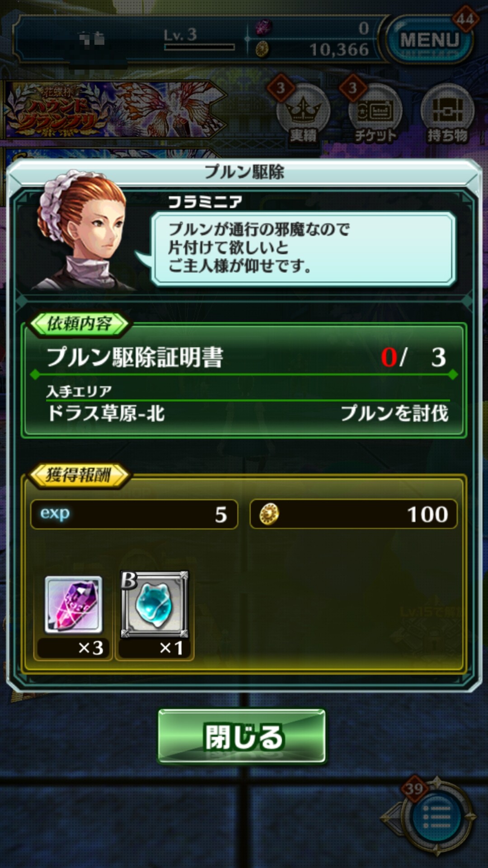Tap the Lv. 3 experience bar
Viewport: 488px width, 868px height.
199,47
